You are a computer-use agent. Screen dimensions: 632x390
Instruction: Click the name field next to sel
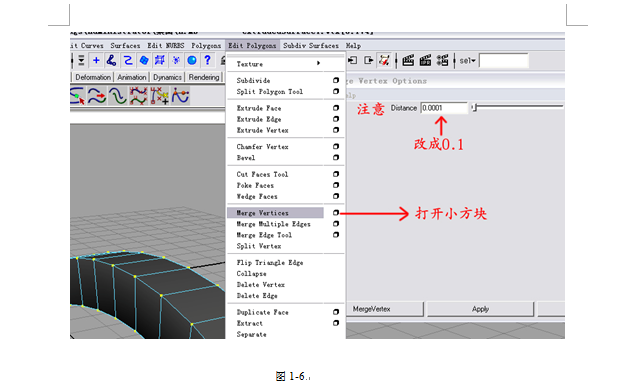pyautogui.click(x=504, y=61)
